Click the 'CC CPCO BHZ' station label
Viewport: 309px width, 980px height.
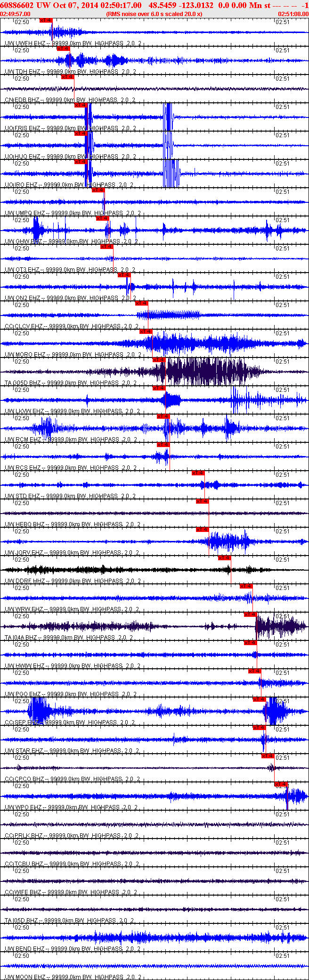24,779
